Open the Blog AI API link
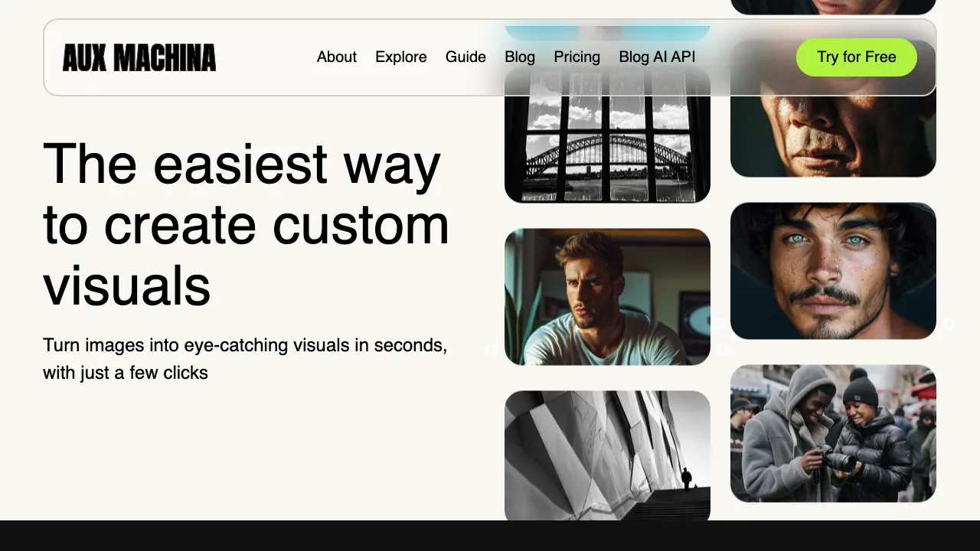This screenshot has height=551, width=980. (x=657, y=57)
